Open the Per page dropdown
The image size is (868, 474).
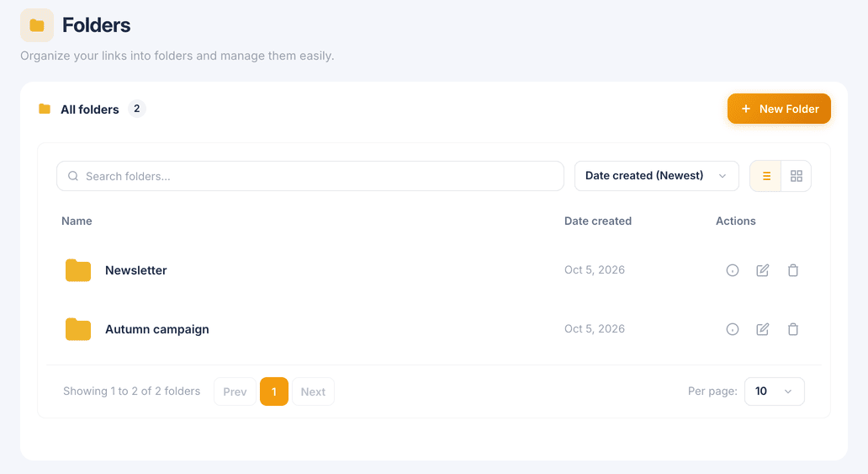[775, 391]
